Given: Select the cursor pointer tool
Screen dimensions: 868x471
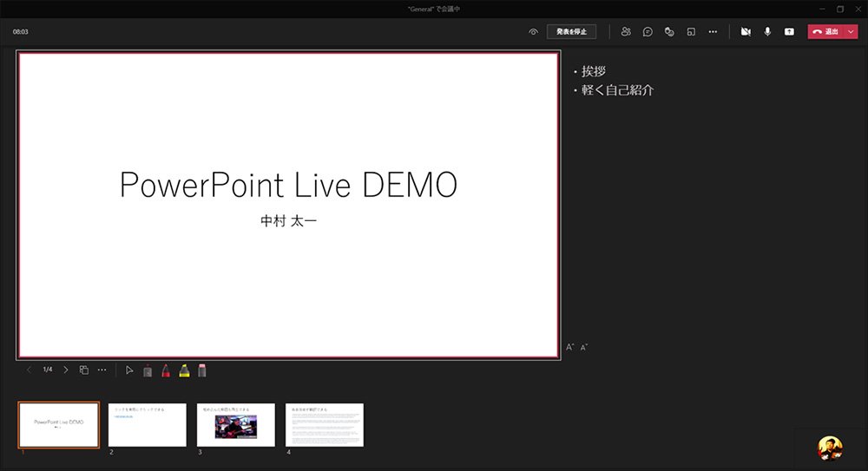Looking at the screenshot, I should coord(129,370).
